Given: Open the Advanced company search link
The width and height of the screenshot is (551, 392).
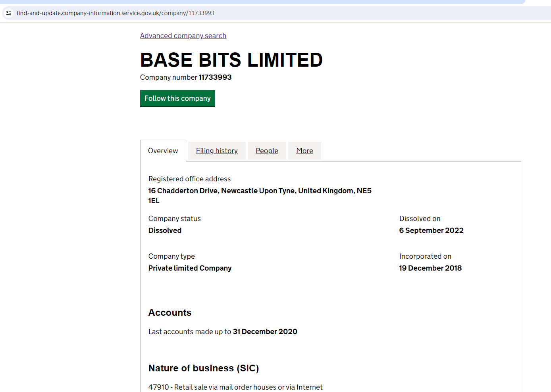Looking at the screenshot, I should (x=183, y=36).
